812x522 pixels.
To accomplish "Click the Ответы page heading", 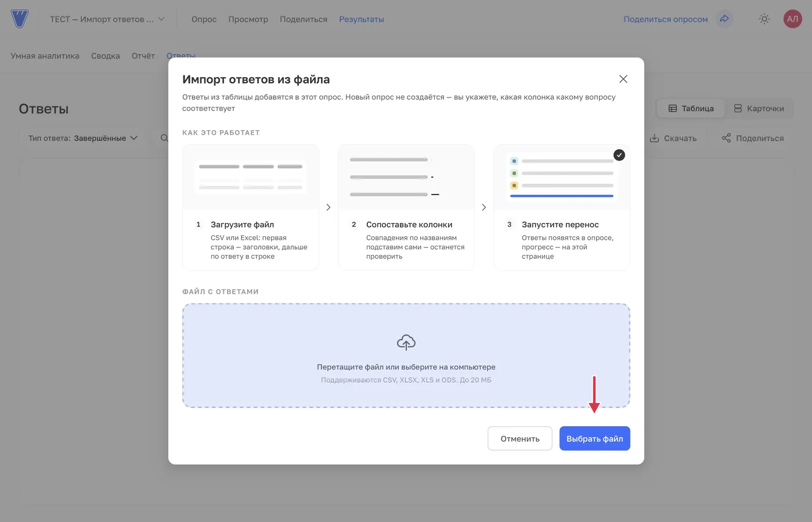I will coord(44,109).
